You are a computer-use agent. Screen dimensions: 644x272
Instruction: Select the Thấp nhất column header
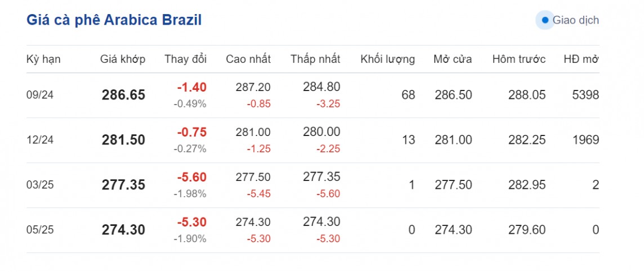(x=315, y=59)
